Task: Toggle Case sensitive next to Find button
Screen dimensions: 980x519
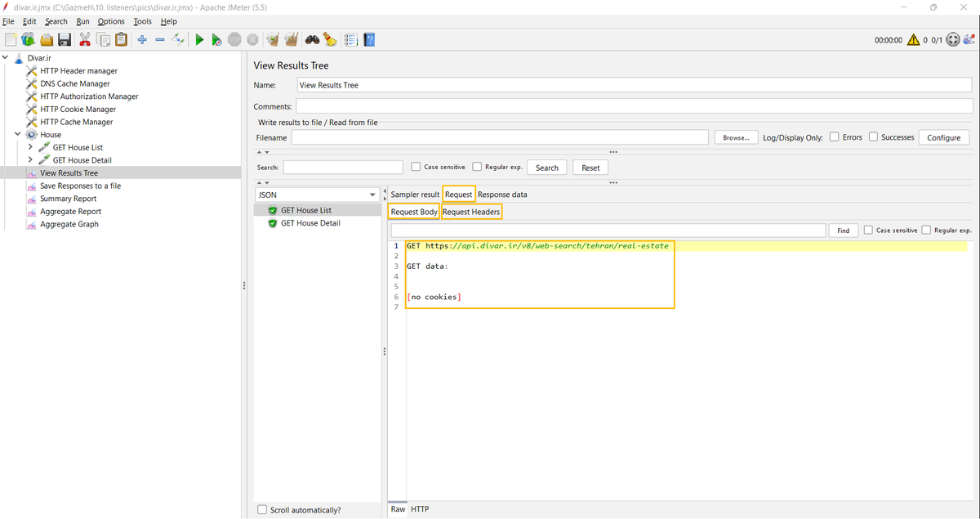Action: click(868, 230)
